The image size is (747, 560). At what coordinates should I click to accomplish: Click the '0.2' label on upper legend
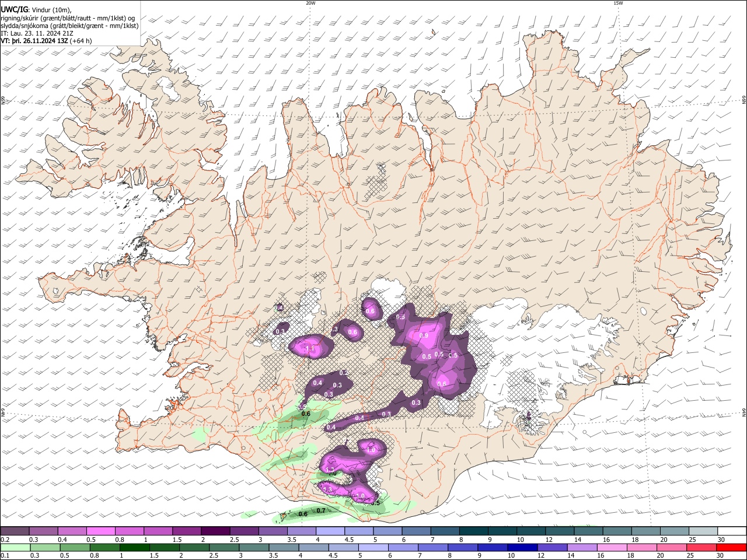(x=5, y=540)
